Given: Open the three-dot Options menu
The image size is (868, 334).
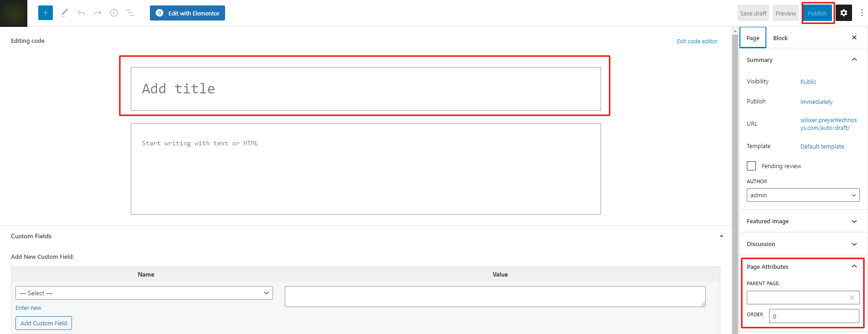Looking at the screenshot, I should pos(862,13).
